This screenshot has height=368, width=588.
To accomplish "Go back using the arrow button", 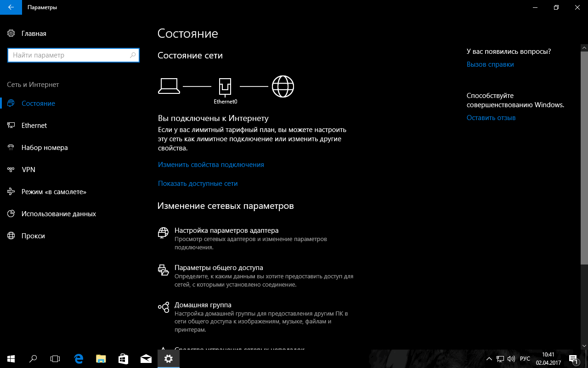I will [11, 7].
